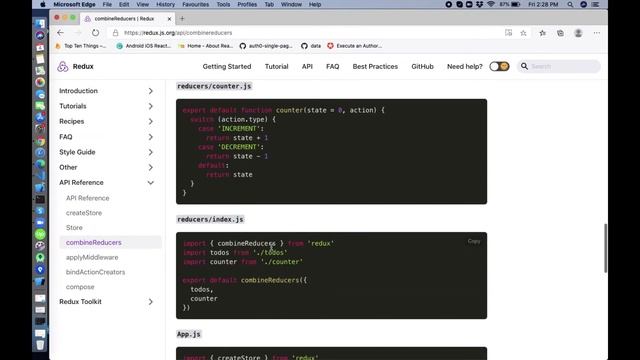
Task: Click the battery indicator in the menu bar
Action: click(x=516, y=4)
